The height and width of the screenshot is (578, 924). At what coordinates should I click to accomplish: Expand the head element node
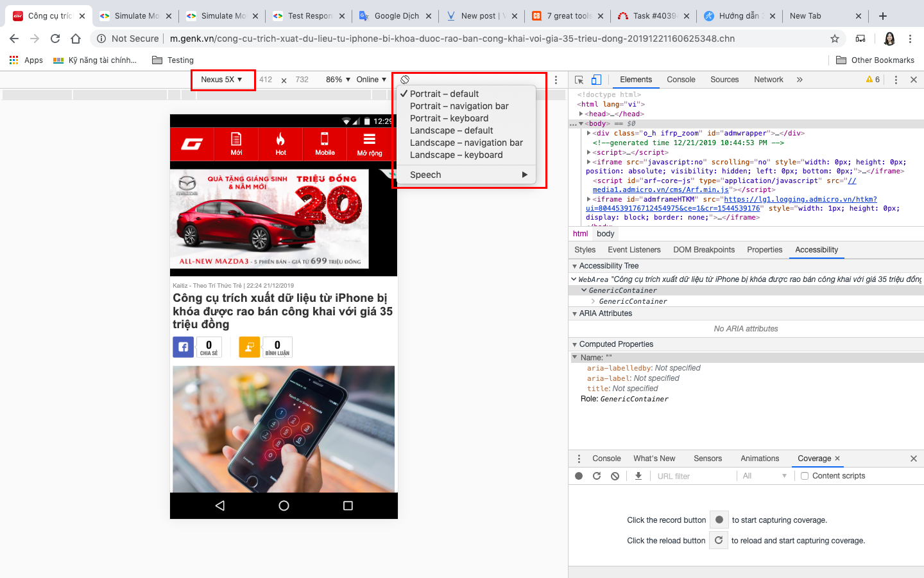coord(581,114)
